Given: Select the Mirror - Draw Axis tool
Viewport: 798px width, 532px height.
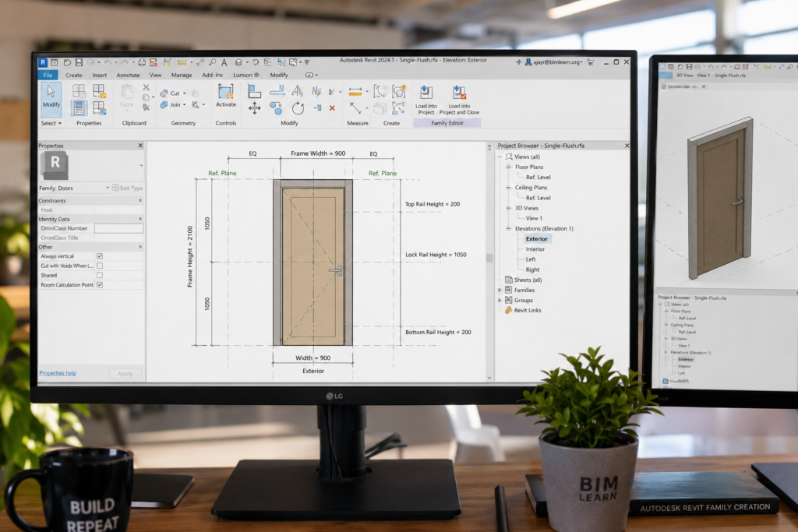Looking at the screenshot, I should tap(316, 91).
